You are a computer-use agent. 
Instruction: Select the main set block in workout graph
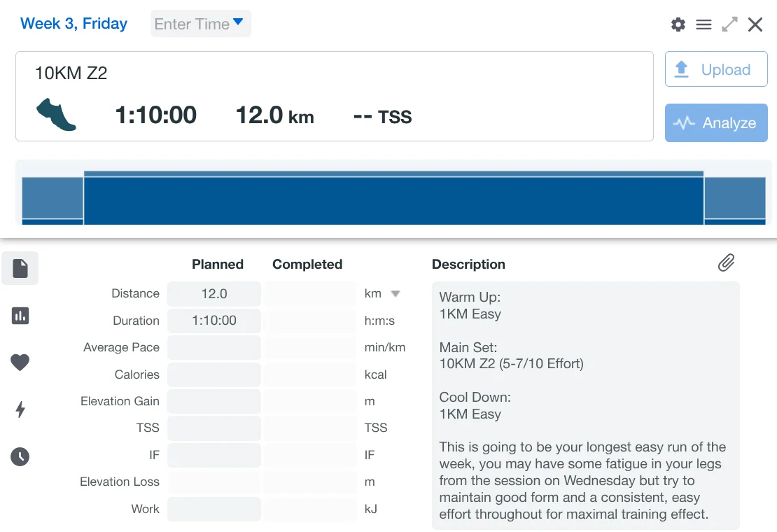(393, 200)
